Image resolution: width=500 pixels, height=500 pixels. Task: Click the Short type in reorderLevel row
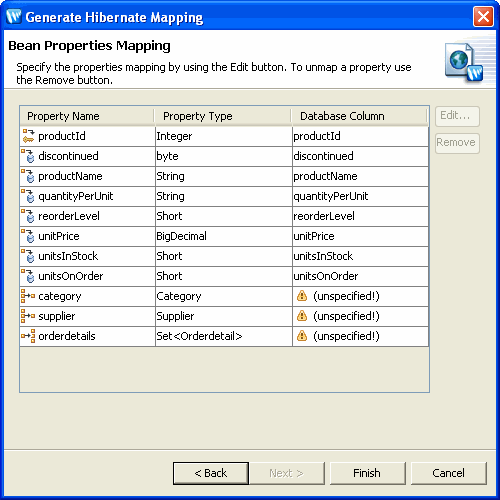point(224,216)
